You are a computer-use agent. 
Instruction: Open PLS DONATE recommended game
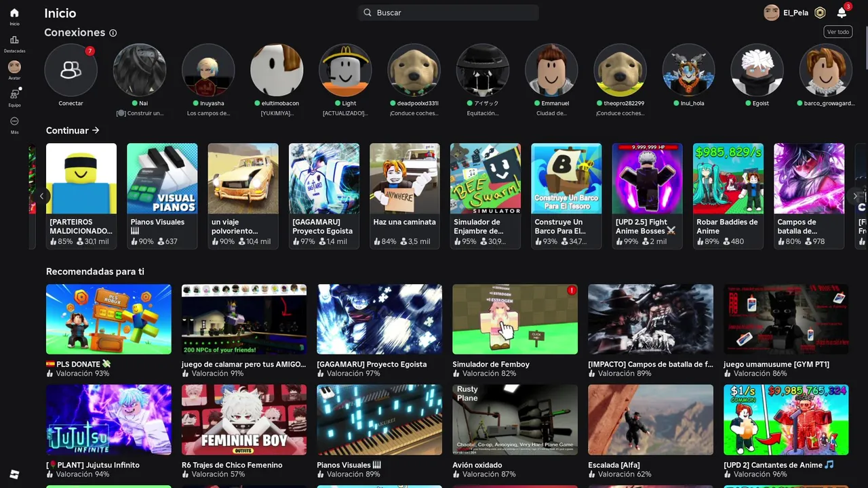[x=108, y=319]
